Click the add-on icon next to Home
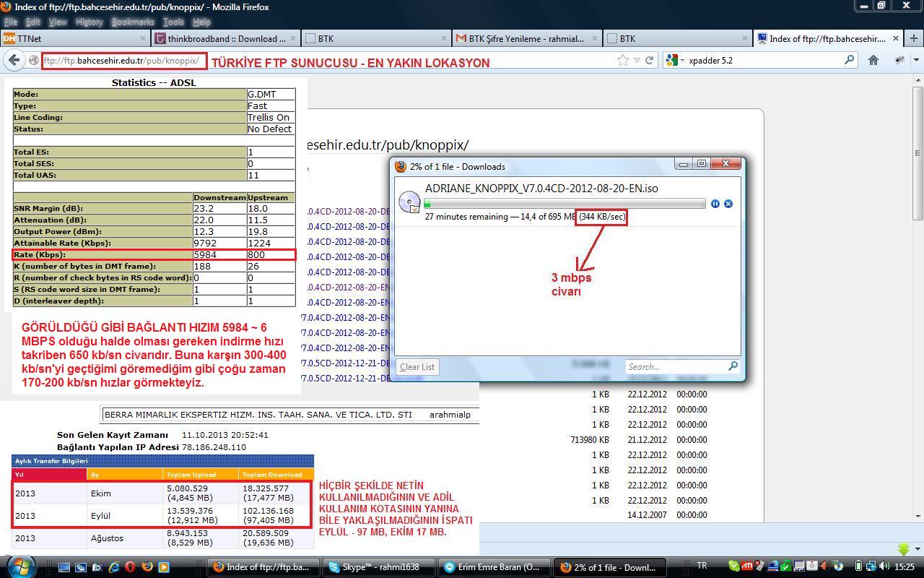The width and height of the screenshot is (924, 578). coord(899,61)
